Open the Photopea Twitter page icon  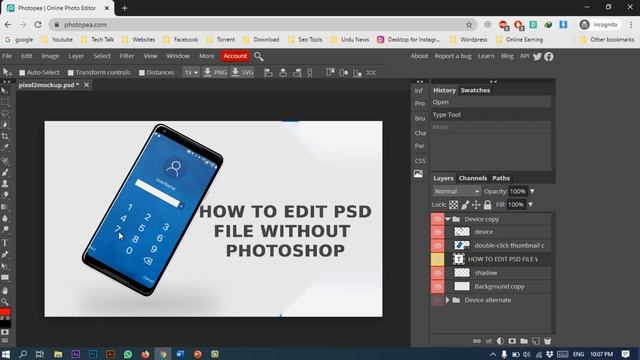(537, 56)
